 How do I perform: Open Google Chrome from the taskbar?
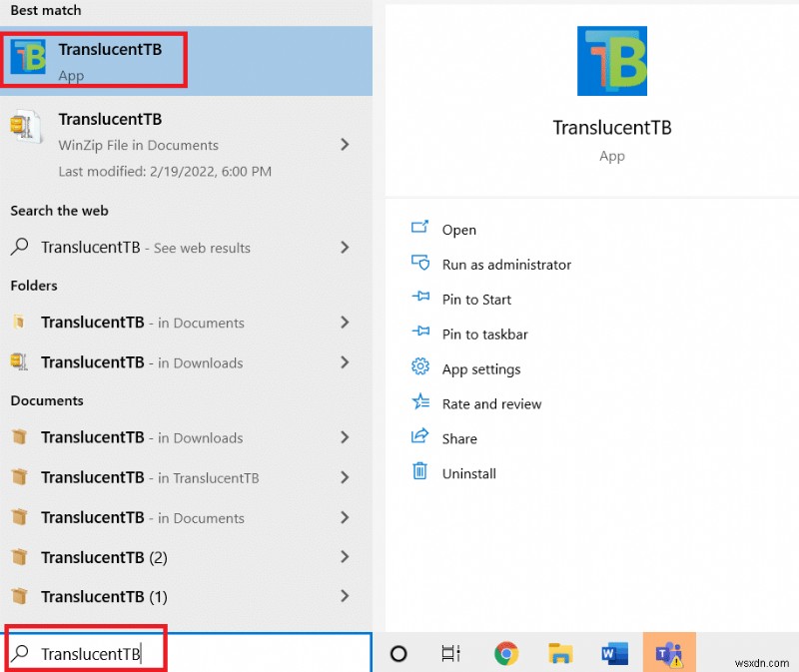[x=507, y=653]
